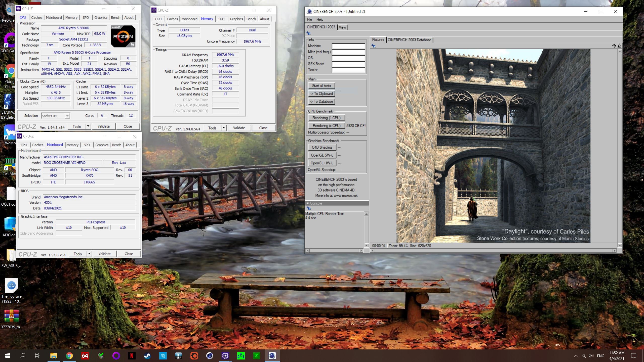Image resolution: width=644 pixels, height=362 pixels.
Task: Open Netflix from the taskbar
Action: [x=132, y=356]
